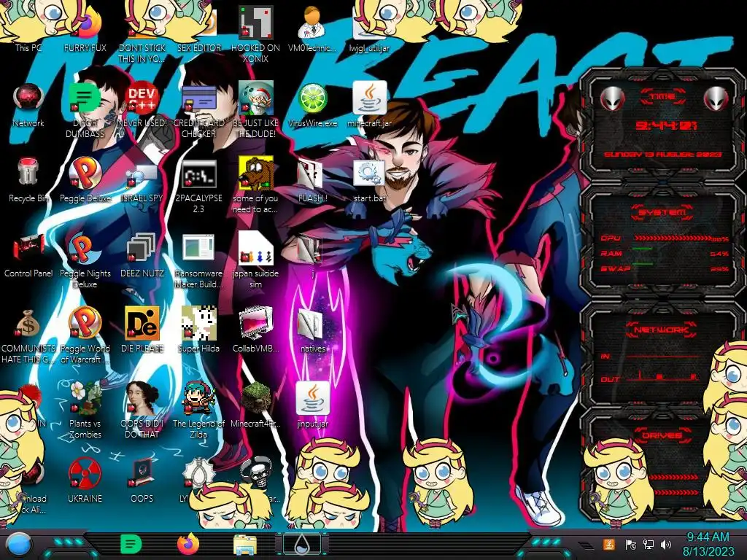This screenshot has width=747, height=560.
Task: Click the left alien head icon in widget
Action: pos(611,98)
